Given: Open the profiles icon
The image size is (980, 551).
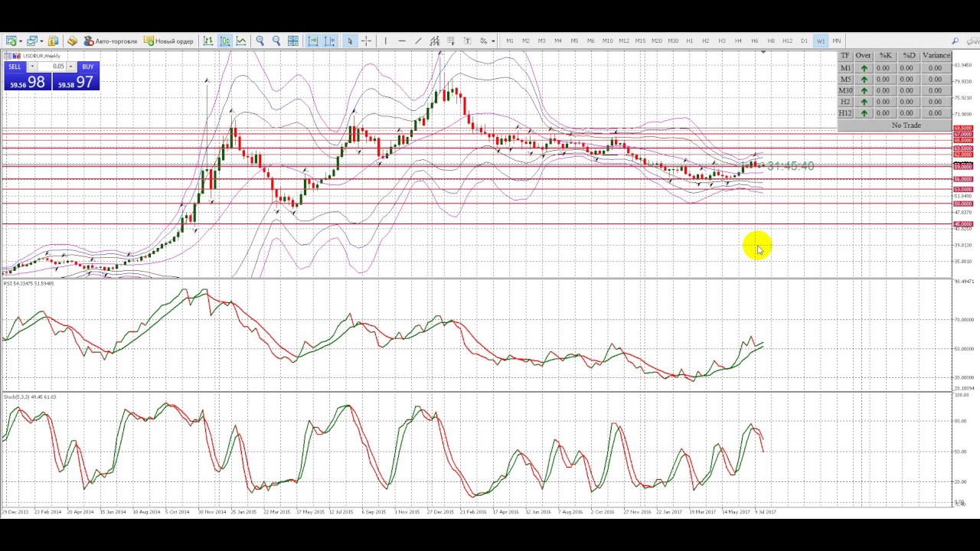Looking at the screenshot, I should 31,41.
